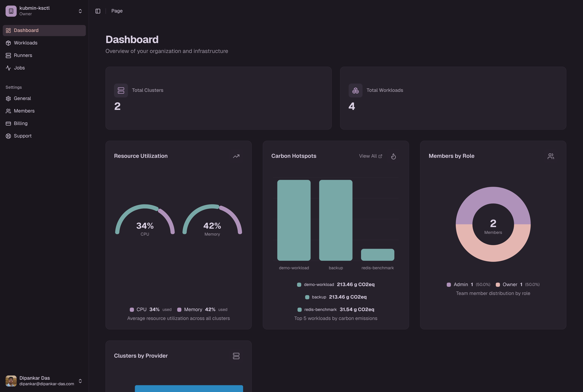Image resolution: width=583 pixels, height=392 pixels.
Task: Select the Runners icon in sidebar
Action: (8, 55)
